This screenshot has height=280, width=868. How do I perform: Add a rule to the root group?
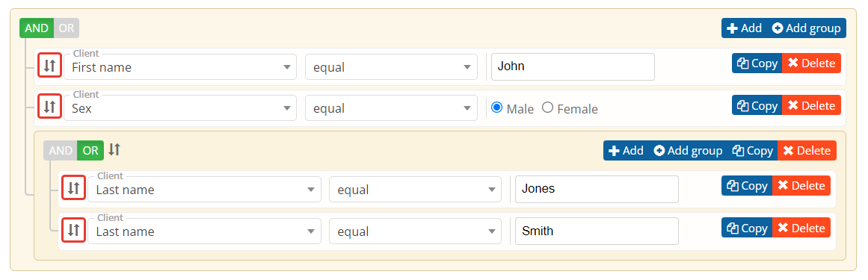click(744, 28)
